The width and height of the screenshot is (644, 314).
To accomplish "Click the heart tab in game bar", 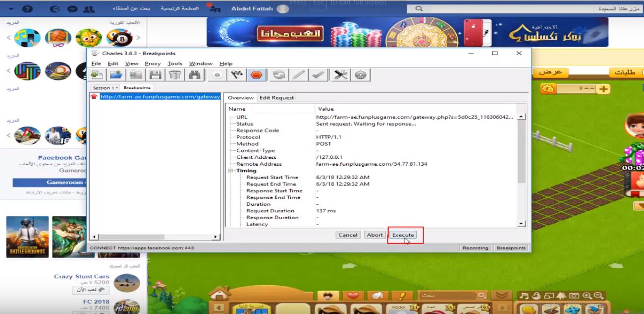I will 353,296.
